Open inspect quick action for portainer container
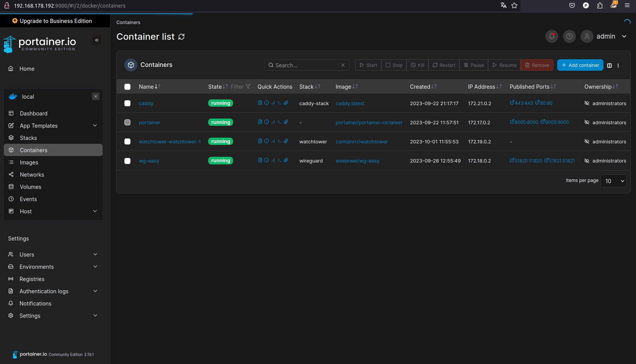 coord(266,122)
